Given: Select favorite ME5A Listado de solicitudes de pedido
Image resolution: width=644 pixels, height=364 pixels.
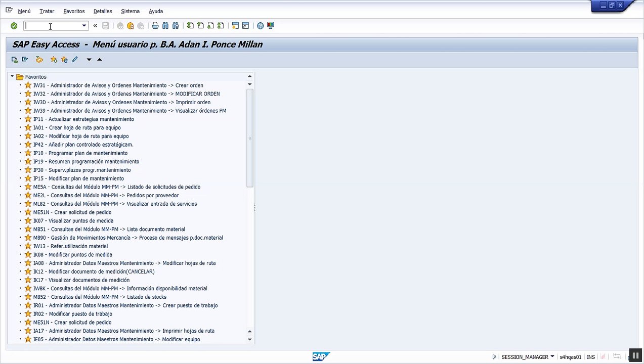Looking at the screenshot, I should [117, 187].
